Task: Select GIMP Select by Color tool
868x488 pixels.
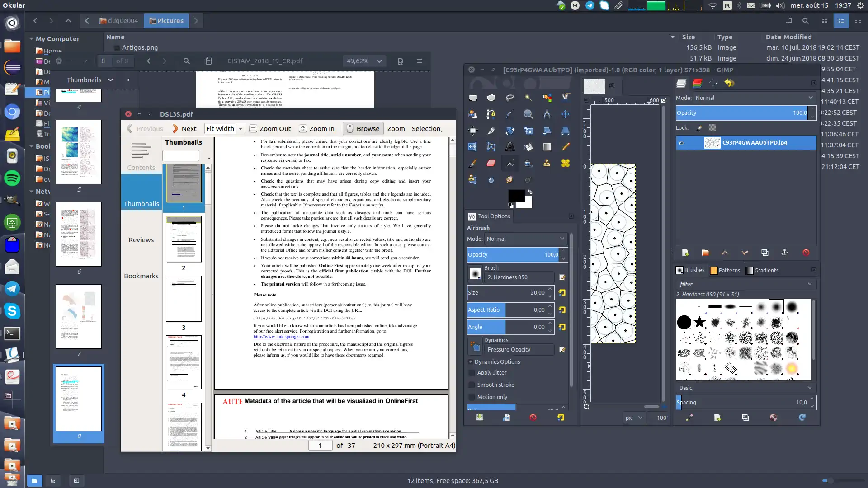Action: click(547, 98)
